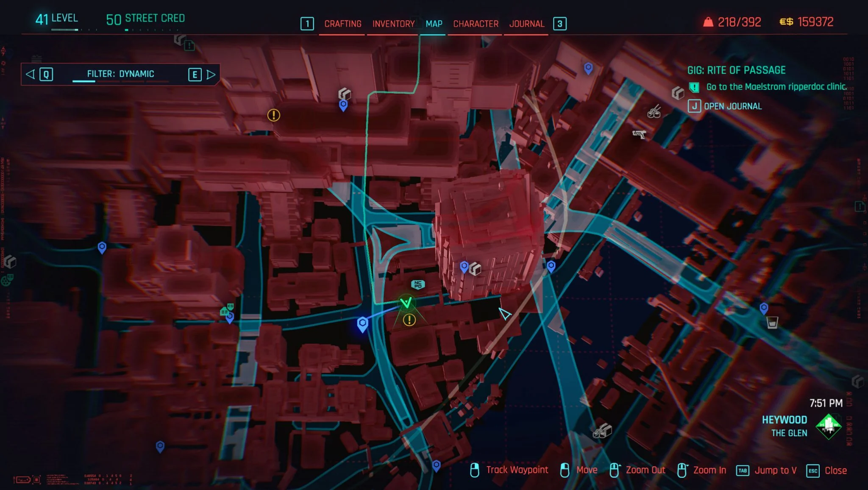868x490 pixels.
Task: Select the weapon shop pistol icon
Action: 639,134
